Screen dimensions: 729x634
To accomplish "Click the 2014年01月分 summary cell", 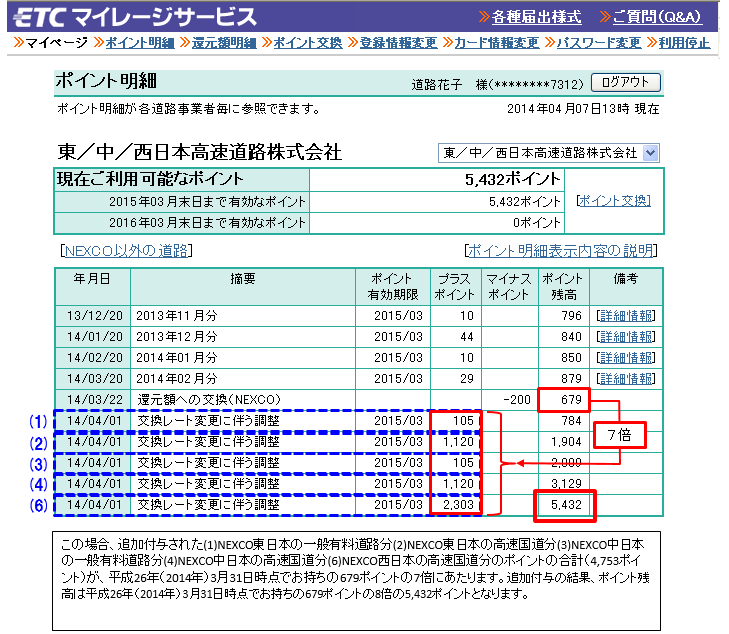I will (x=243, y=358).
